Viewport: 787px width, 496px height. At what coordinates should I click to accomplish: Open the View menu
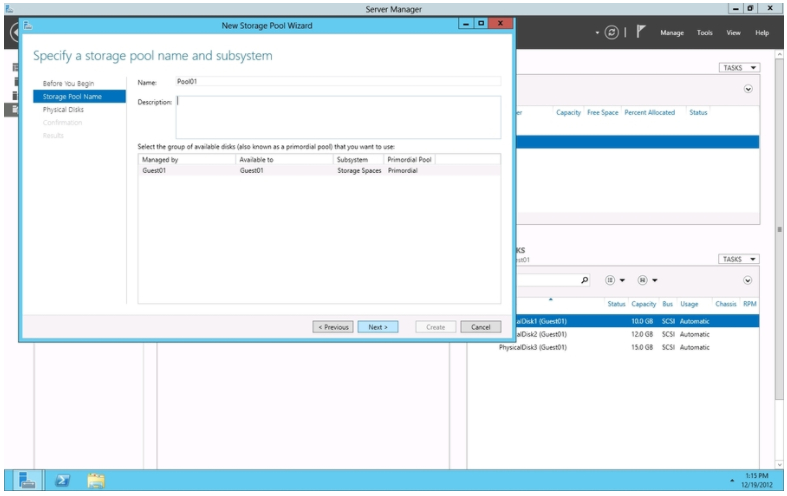click(x=733, y=33)
